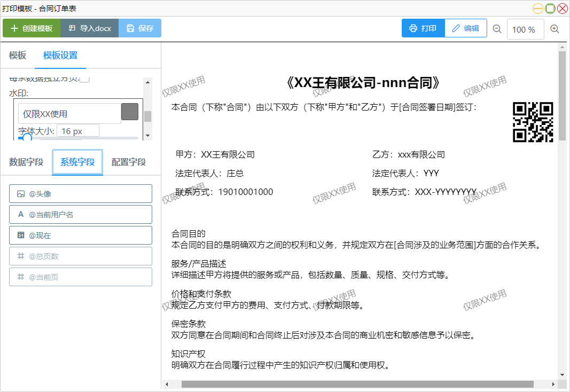Switch to the 数据字段 tab

[x=26, y=162]
